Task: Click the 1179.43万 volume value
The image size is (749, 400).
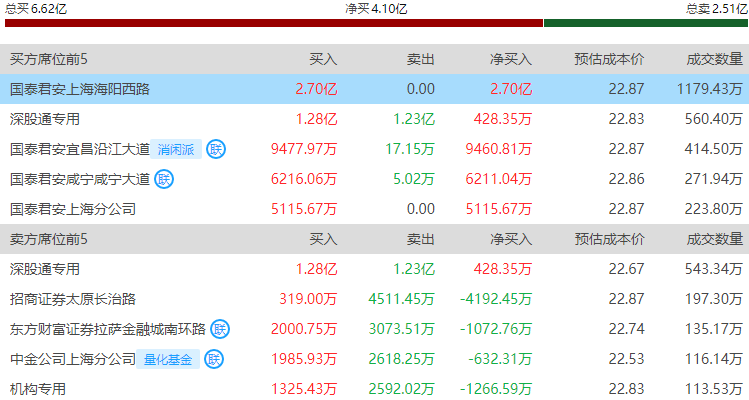Action: [710, 89]
